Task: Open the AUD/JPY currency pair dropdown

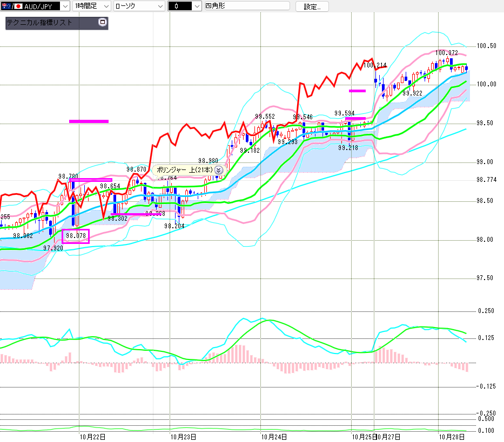Action: (65, 6)
